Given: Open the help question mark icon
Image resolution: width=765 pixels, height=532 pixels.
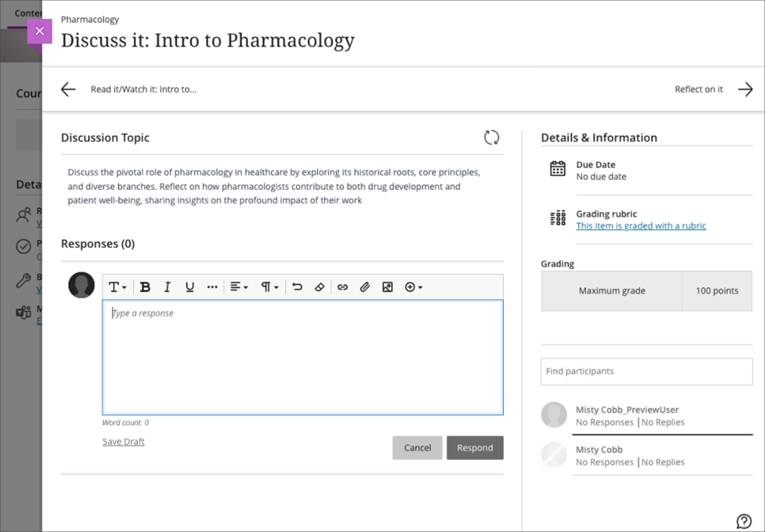Looking at the screenshot, I should [744, 521].
